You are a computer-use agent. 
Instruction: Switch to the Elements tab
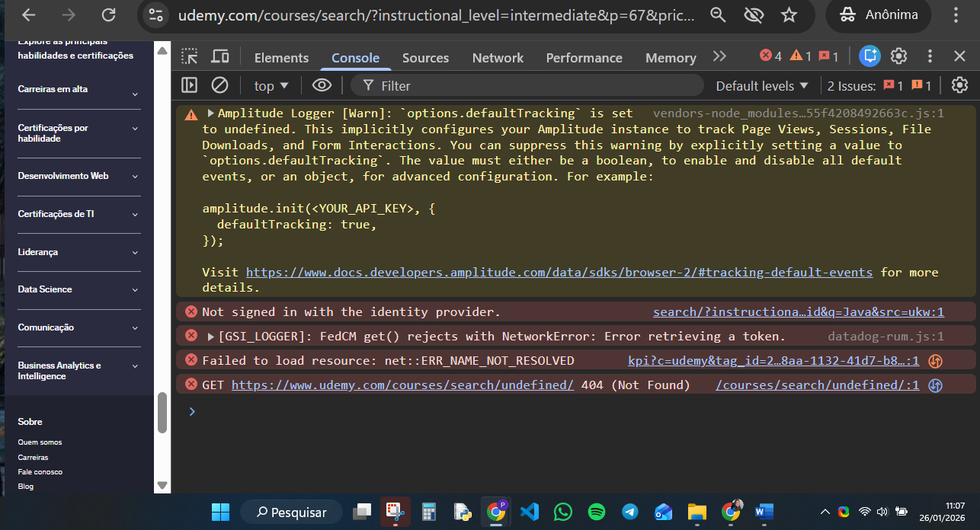click(x=281, y=58)
